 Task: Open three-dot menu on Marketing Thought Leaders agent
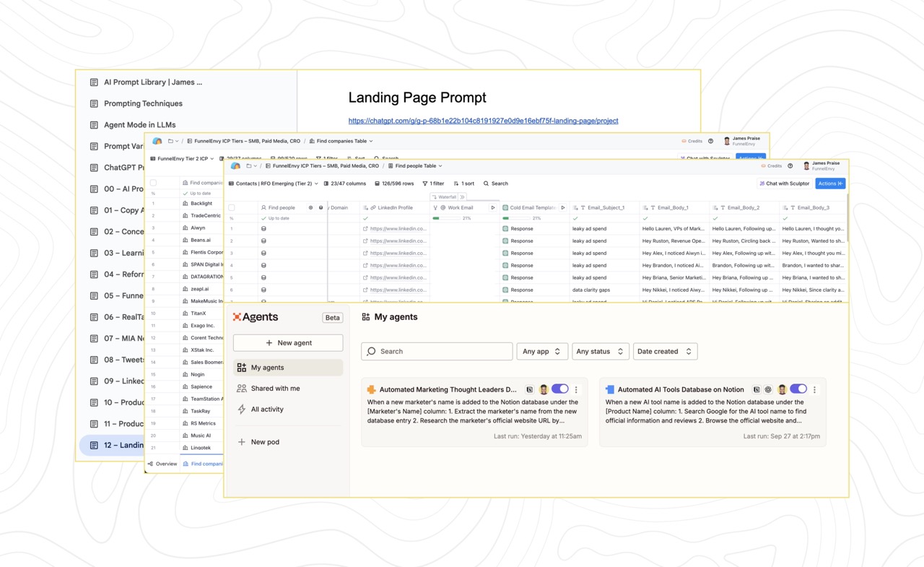576,389
